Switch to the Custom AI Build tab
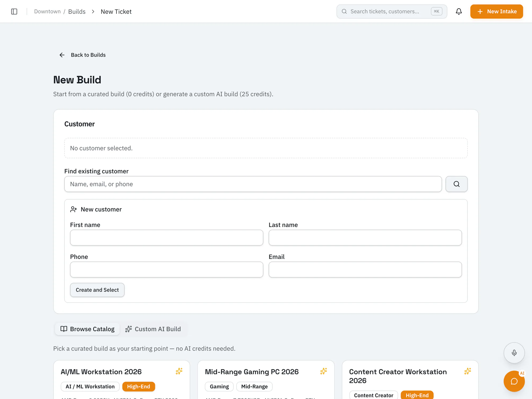The height and width of the screenshot is (399, 532). (153, 329)
